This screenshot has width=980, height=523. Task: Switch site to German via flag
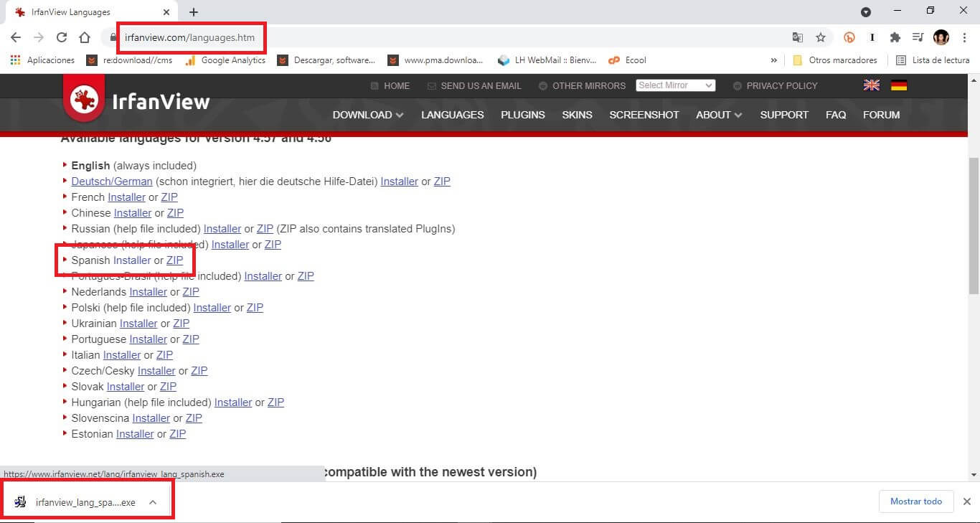899,85
